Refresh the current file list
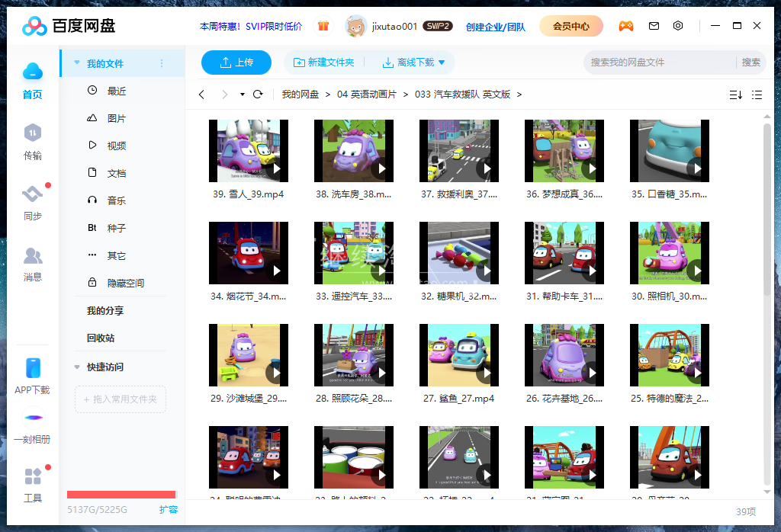The width and height of the screenshot is (781, 532). (258, 94)
